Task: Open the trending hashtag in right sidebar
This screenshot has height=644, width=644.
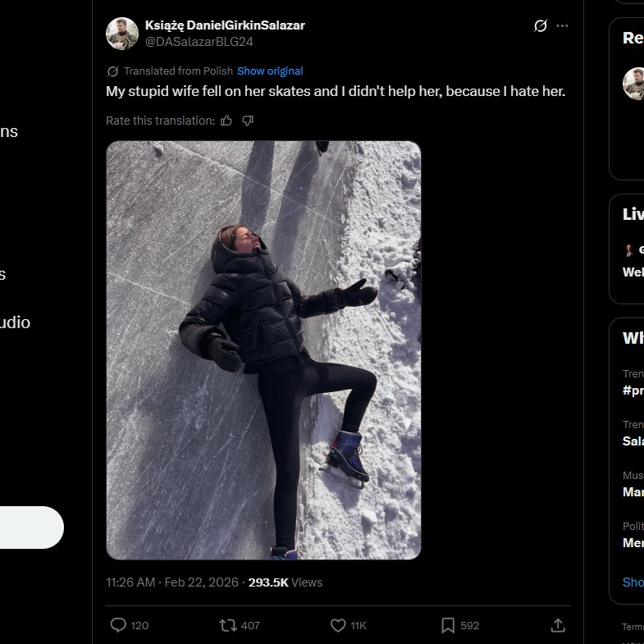Action: (x=633, y=391)
